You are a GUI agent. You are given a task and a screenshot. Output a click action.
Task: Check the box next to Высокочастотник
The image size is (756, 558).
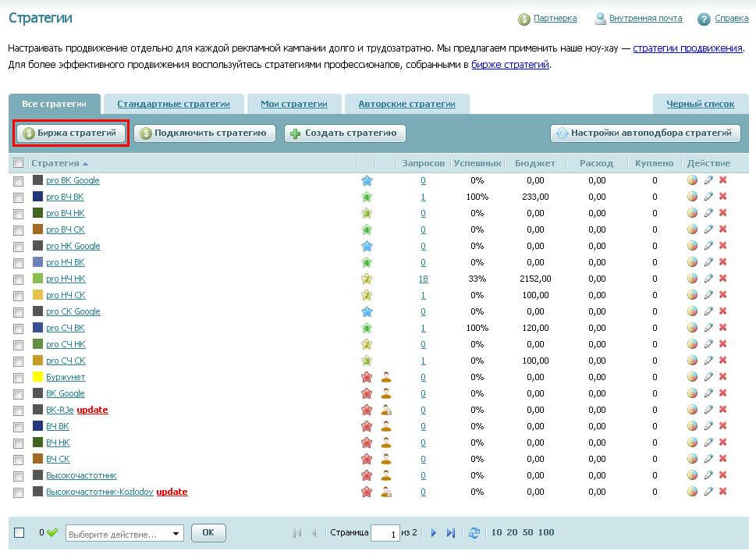pos(18,476)
